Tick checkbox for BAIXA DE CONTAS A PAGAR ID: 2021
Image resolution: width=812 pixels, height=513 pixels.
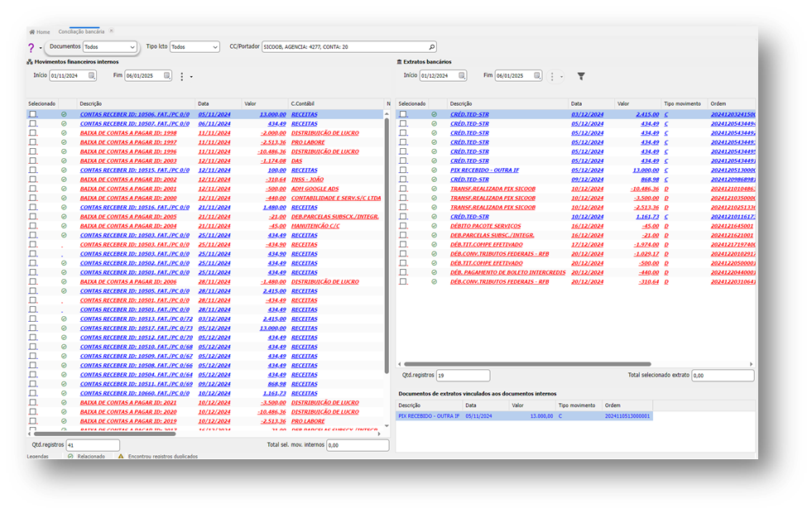coord(32,403)
